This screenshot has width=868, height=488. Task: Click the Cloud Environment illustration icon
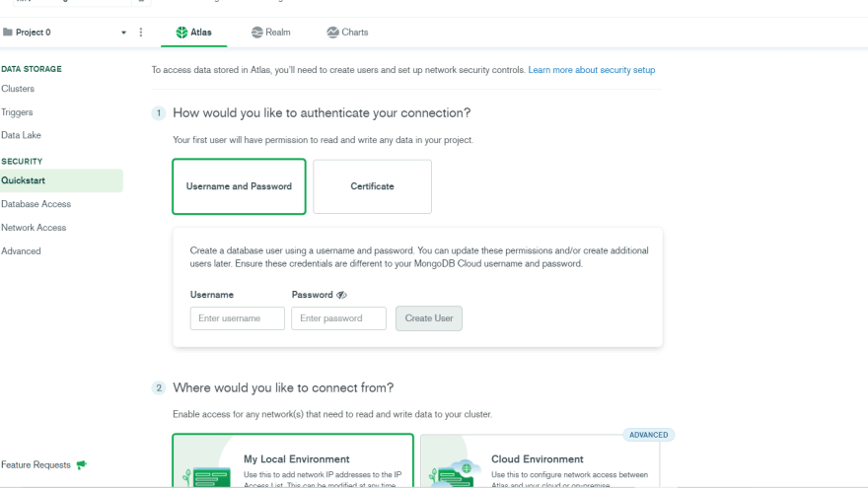click(455, 473)
